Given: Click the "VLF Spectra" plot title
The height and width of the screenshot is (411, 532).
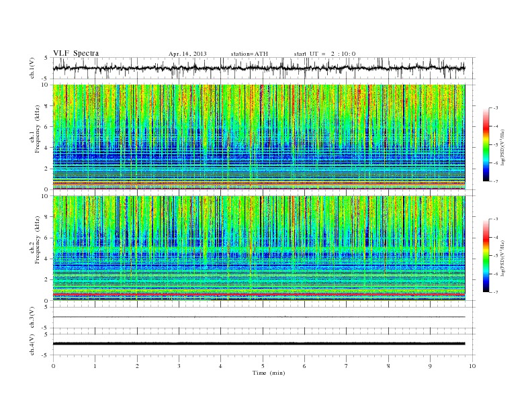Looking at the screenshot, I should tap(76, 53).
